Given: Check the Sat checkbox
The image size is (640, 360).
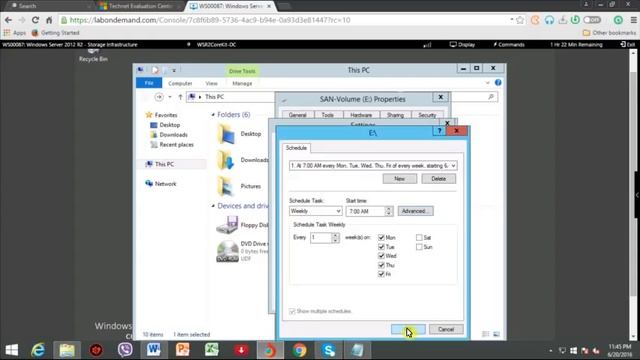Looking at the screenshot, I should tap(419, 238).
